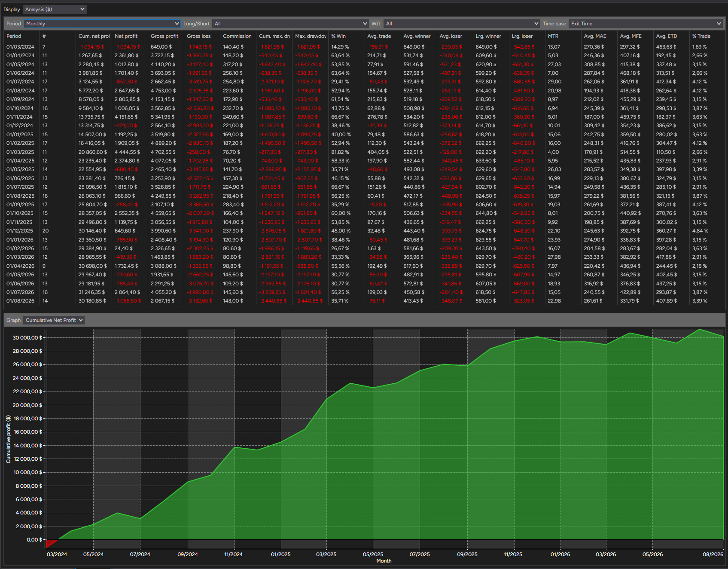
Task: Click net profit value 4 444,55 $
Action: (127, 152)
